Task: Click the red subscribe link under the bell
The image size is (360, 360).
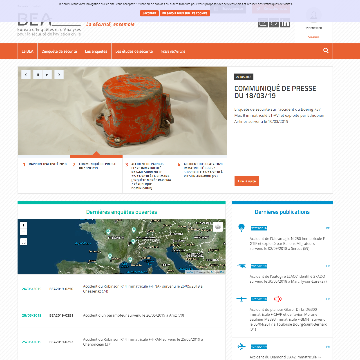Action: [313, 37]
